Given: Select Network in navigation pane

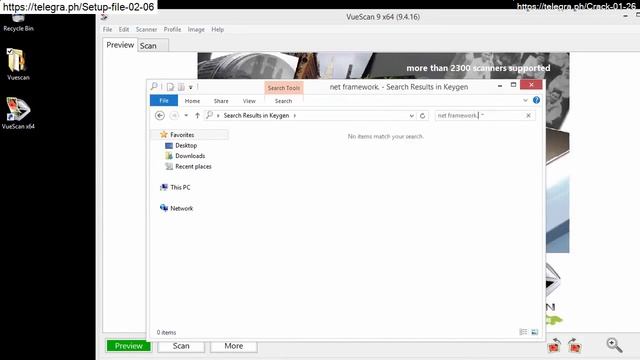Looking at the screenshot, I should coord(181,208).
